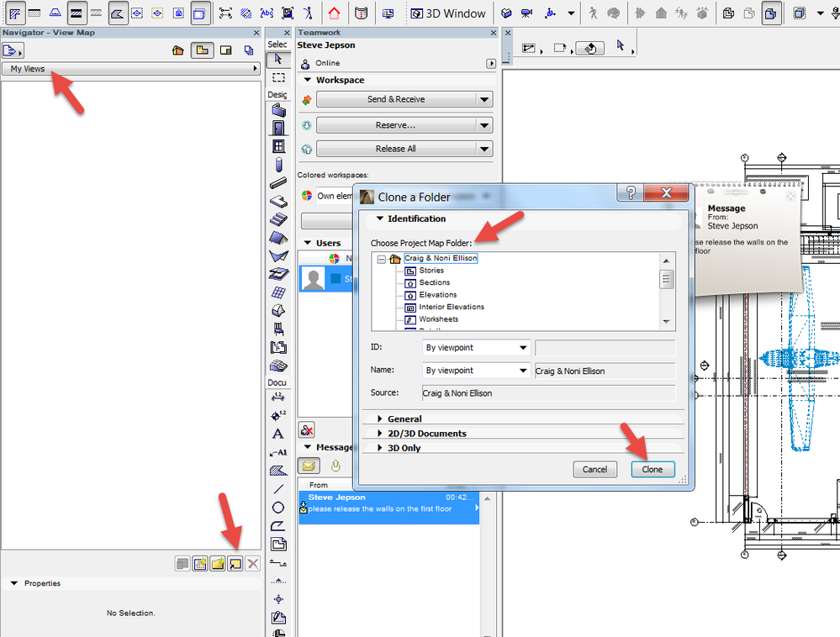Select Interior Elevations in the tree
Screen dimensions: 840x637
pos(452,307)
